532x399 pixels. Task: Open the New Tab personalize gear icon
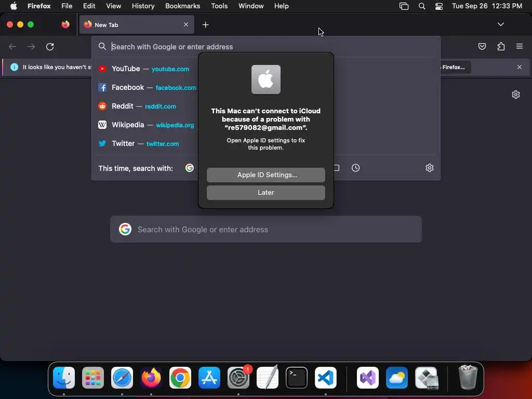(516, 95)
